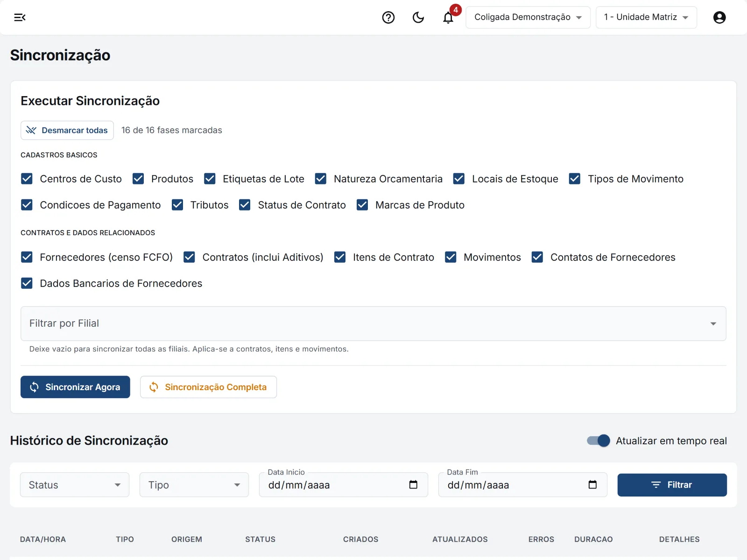
Task: Open Data Fim calendar picker icon
Action: click(592, 484)
